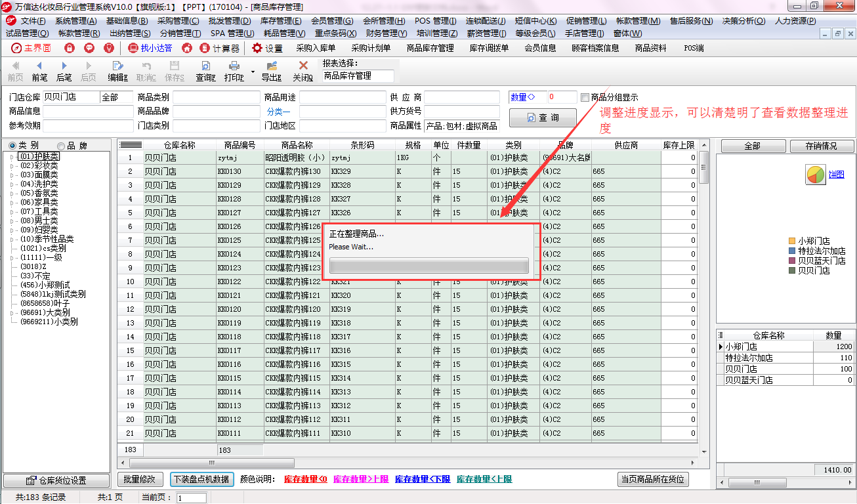The image size is (857, 504).
Task: Open 找小达答 help assistant
Action: [x=150, y=48]
